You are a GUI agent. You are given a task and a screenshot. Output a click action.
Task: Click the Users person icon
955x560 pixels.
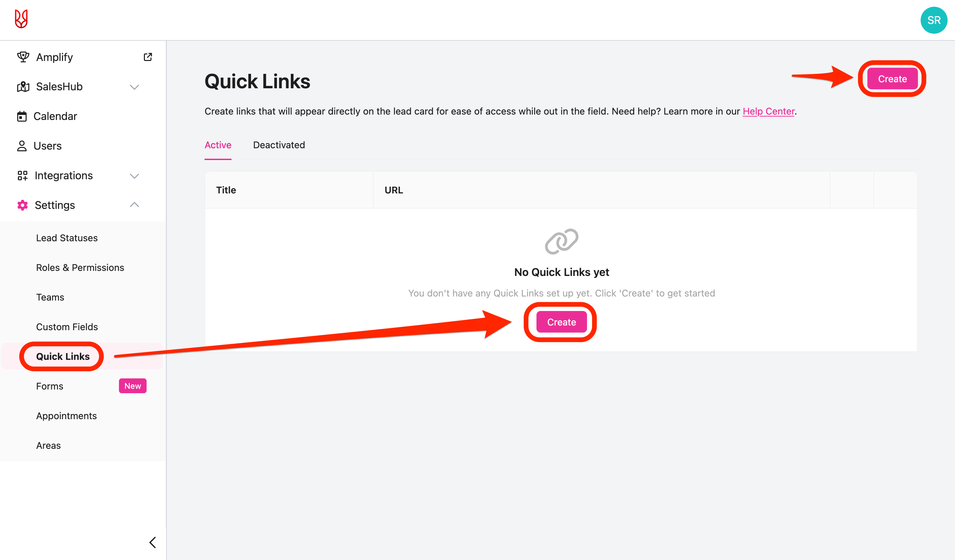22,146
